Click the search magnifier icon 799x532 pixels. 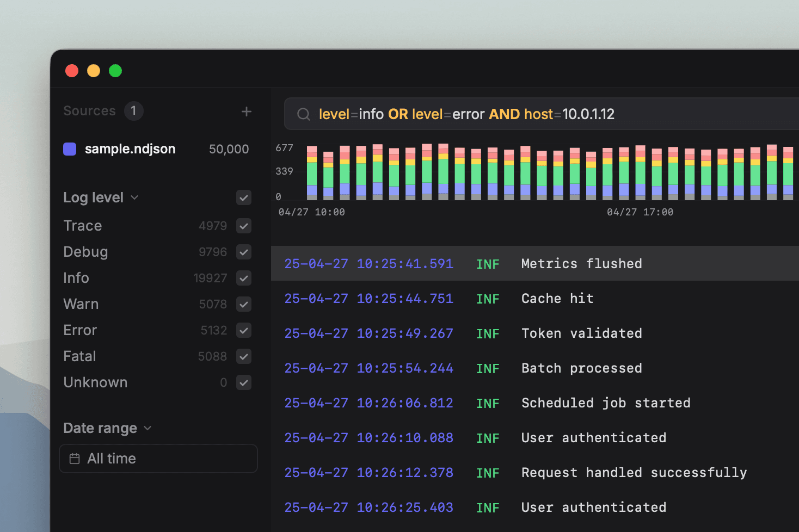click(304, 114)
